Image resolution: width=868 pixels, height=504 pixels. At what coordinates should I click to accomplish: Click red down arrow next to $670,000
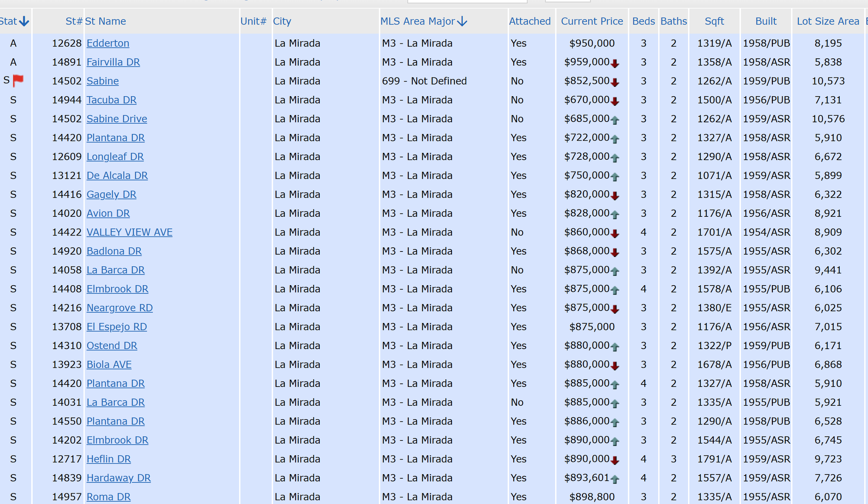615,101
